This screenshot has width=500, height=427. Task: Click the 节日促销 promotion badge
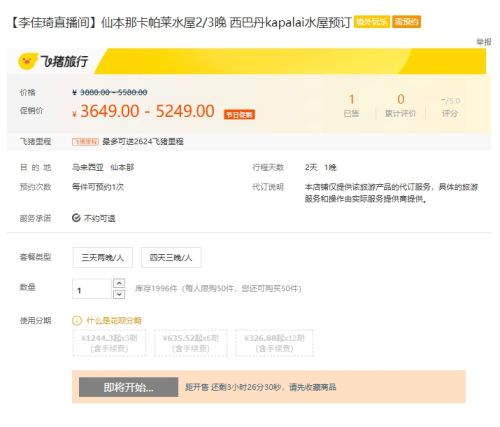point(239,115)
